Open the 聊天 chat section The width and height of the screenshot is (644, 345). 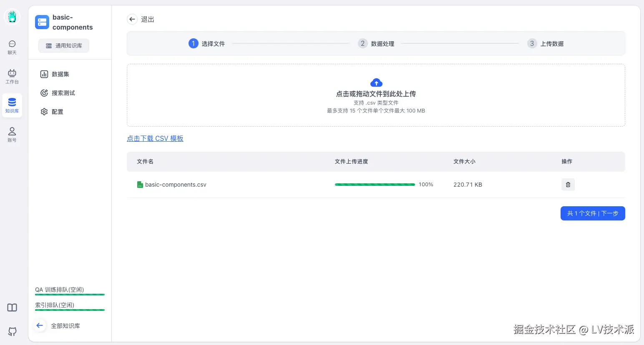click(12, 47)
